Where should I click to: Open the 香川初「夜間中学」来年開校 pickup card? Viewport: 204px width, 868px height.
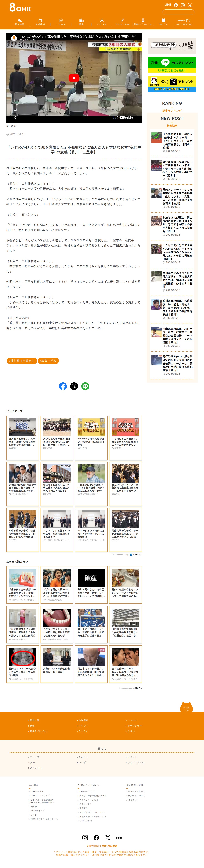coord(23,438)
